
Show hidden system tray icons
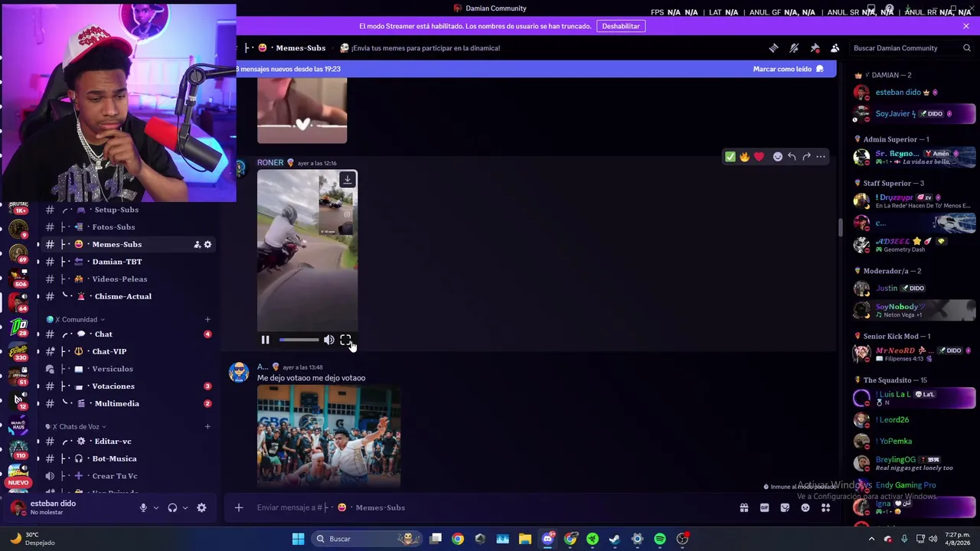(x=871, y=539)
